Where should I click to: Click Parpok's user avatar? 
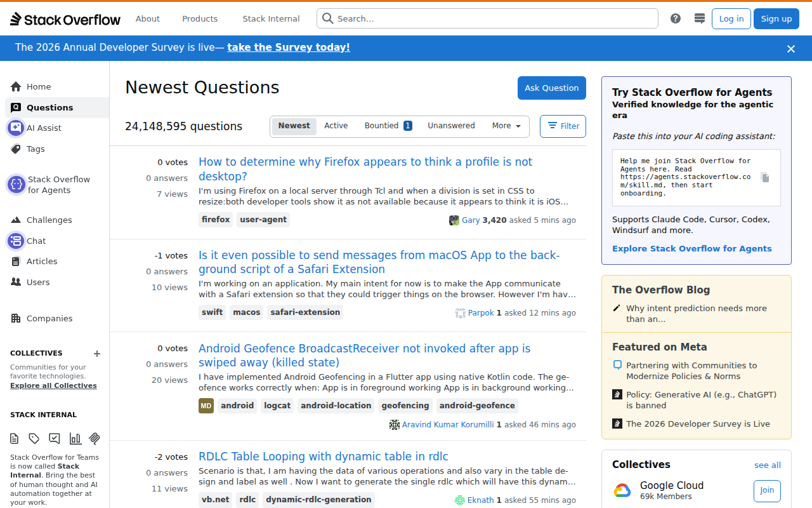461,313
